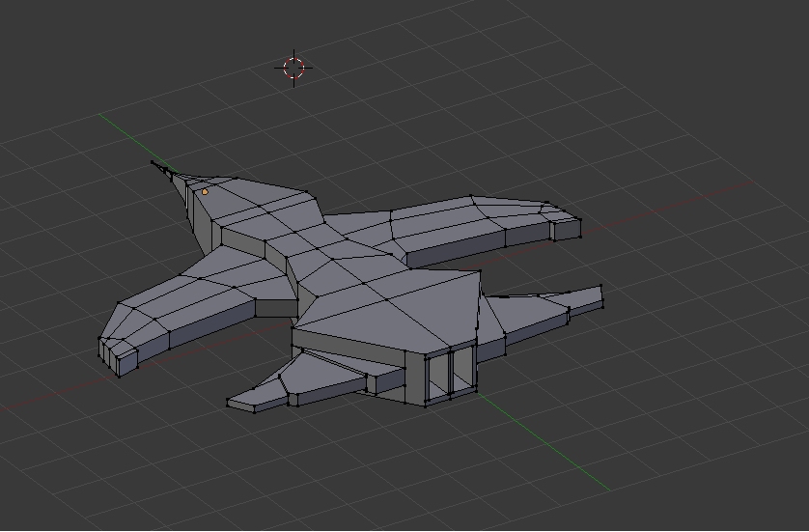Click the left rear engine opening

tap(437, 374)
